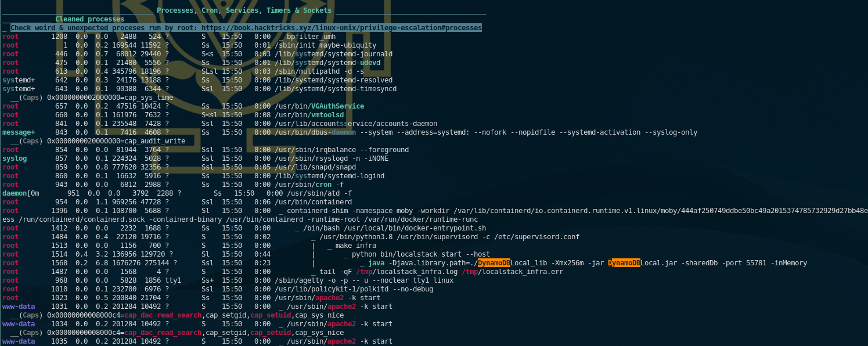Screen dimensions: 868x346
Task: Select '/lib/systemd/systemd-journald' process path
Action: pos(334,54)
